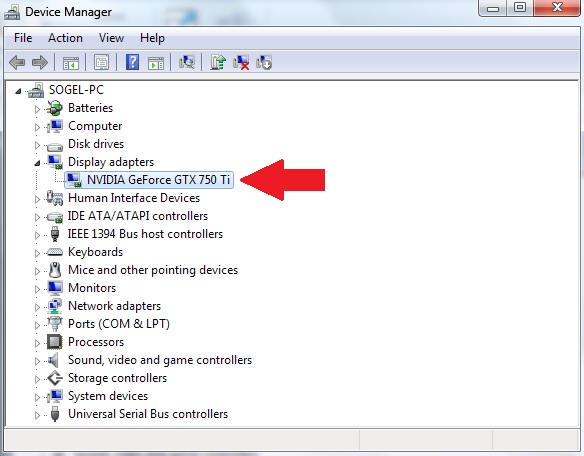Click the Universal Serial Bus icon
The image size is (584, 456).
[55, 414]
